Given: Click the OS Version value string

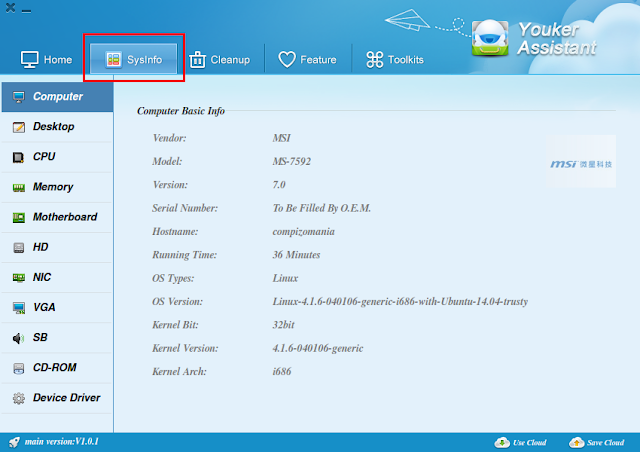Looking at the screenshot, I should pos(400,301).
